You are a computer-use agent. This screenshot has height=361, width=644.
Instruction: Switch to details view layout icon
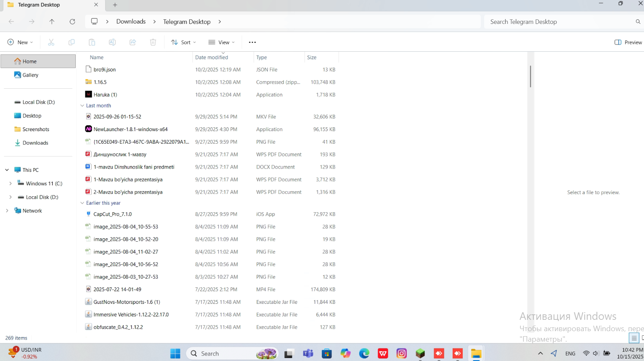pos(633,338)
